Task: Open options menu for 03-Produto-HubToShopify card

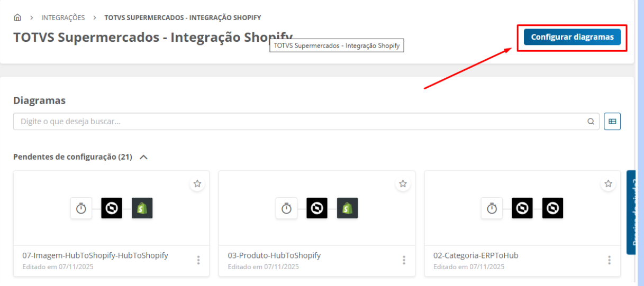Action: [404, 260]
